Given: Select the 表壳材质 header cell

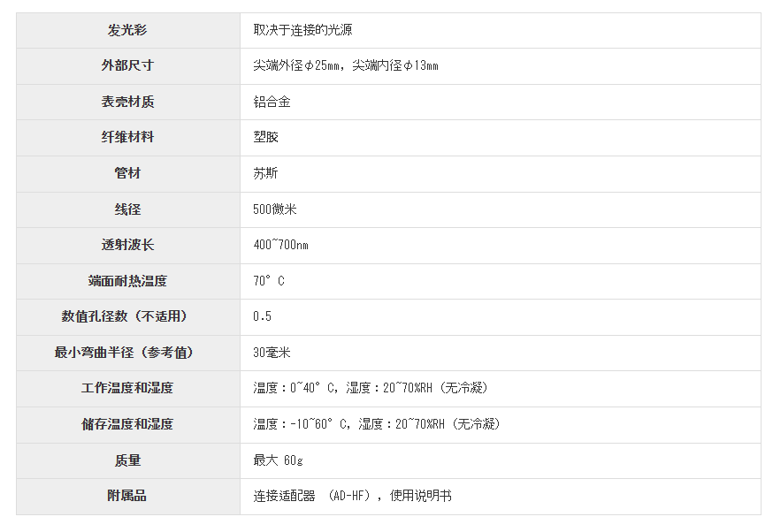Looking at the screenshot, I should point(127,102).
